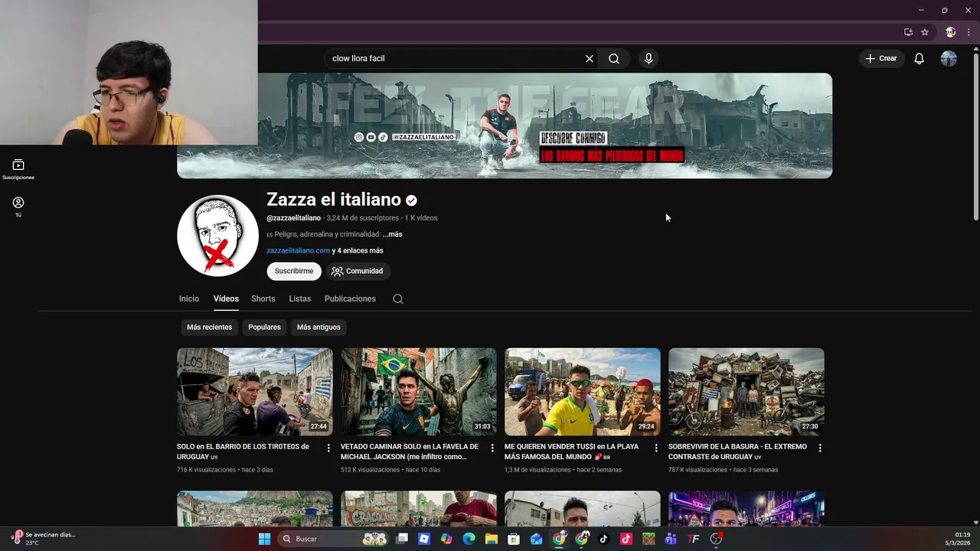Filter videos by Más recientes
The height and width of the screenshot is (551, 980).
(x=209, y=327)
